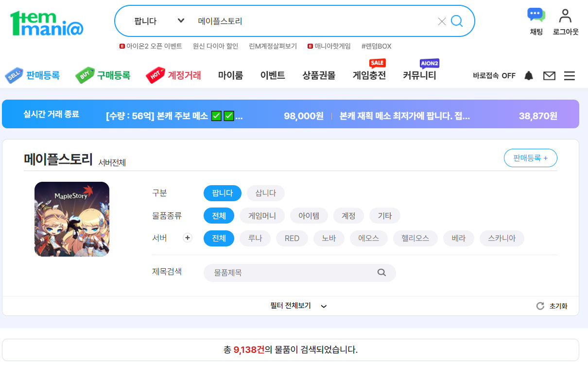Select 기타 item type
This screenshot has width=588, height=365.
(x=385, y=216)
